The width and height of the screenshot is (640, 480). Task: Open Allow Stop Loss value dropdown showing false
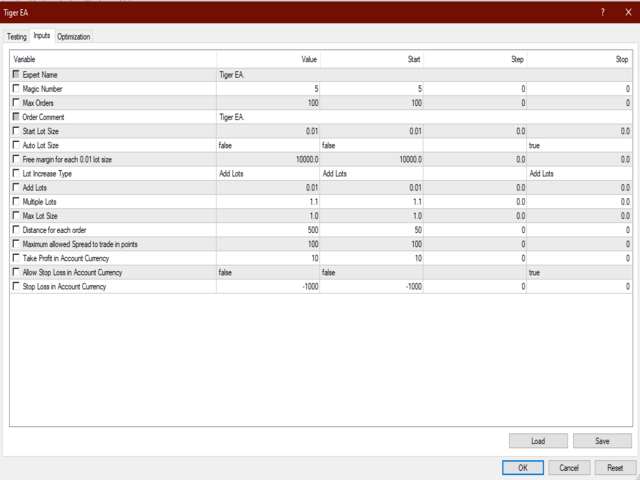[268, 272]
